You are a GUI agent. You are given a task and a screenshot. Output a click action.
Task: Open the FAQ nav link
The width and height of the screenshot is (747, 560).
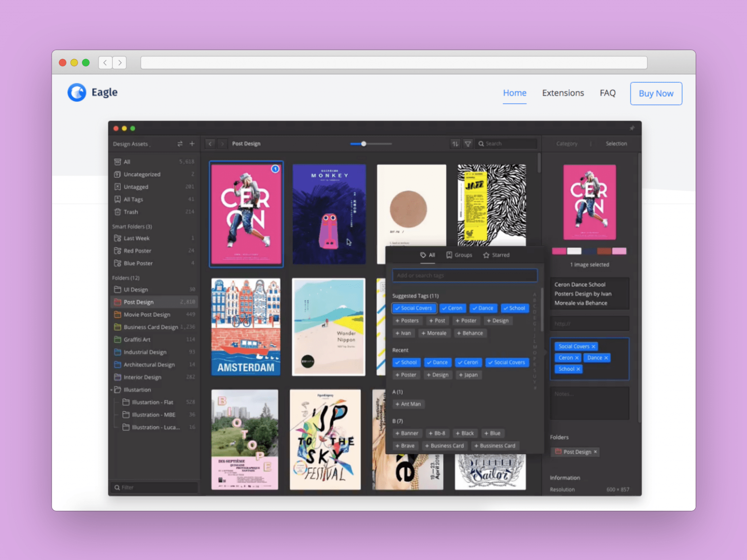tap(608, 93)
